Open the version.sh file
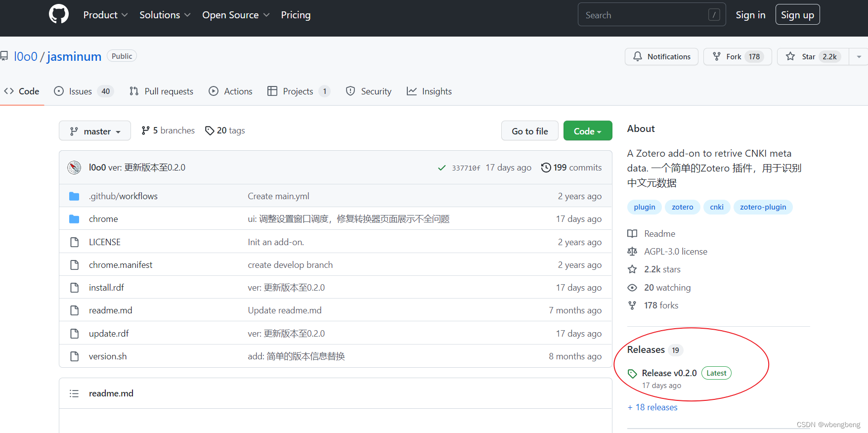868x433 pixels. coord(108,356)
